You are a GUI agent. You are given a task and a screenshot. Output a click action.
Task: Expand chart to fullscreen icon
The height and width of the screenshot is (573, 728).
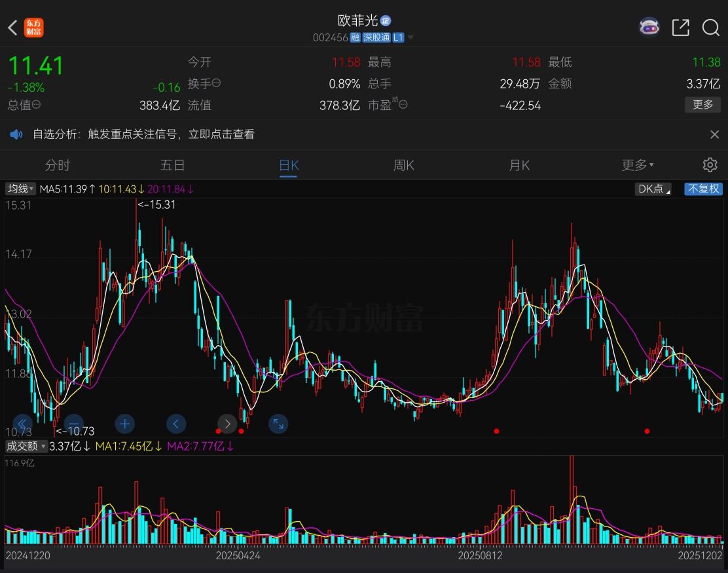(279, 424)
